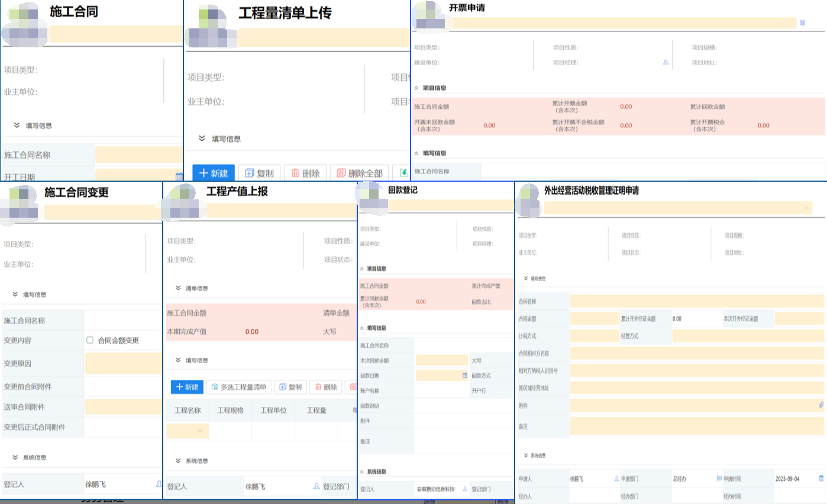Click the 项目经理 person picker icon in 开票申请

(666, 62)
